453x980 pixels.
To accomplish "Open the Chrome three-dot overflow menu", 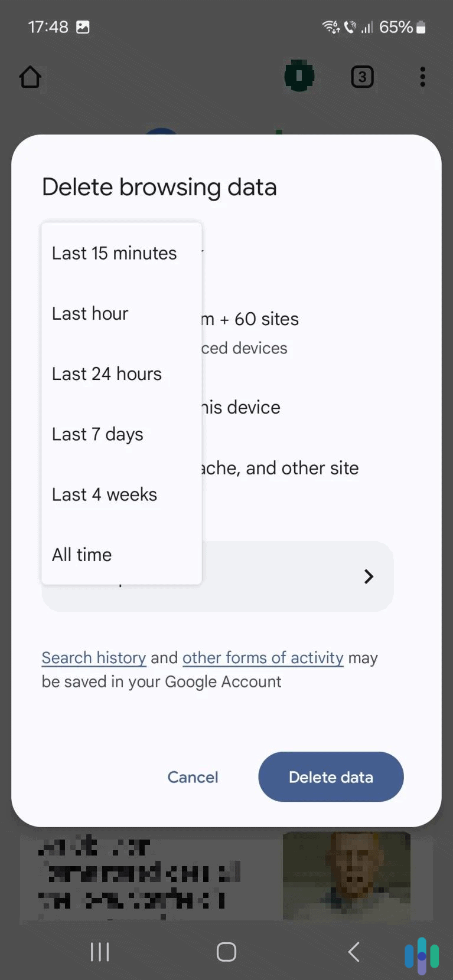I will click(422, 76).
